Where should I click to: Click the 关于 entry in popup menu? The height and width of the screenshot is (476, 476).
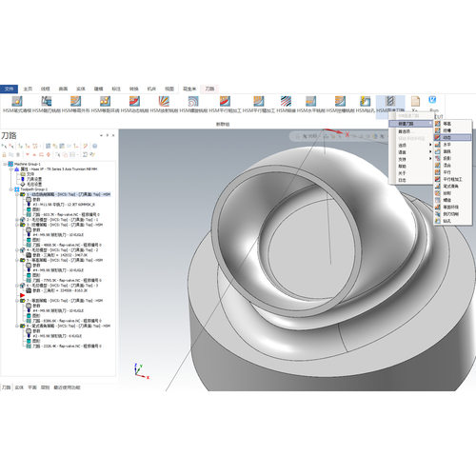[x=402, y=173]
